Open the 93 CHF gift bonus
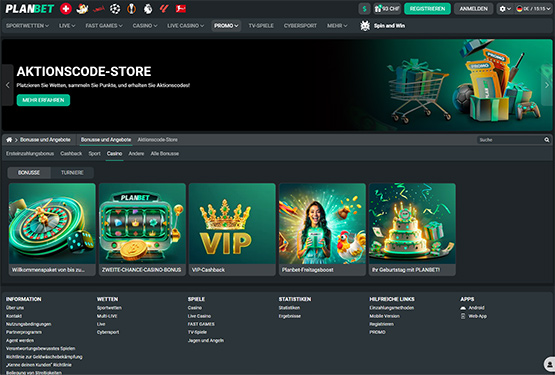Image resolution: width=555 pixels, height=375 pixels. (x=387, y=8)
